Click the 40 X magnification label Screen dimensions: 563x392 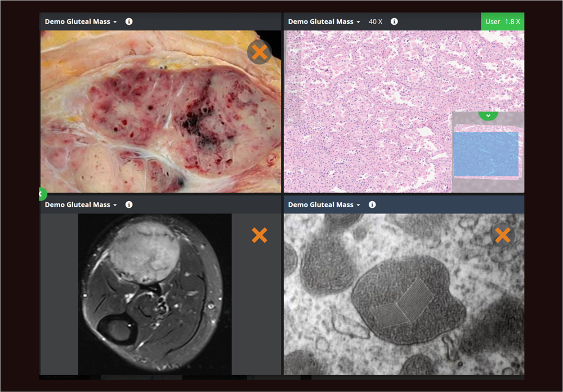(375, 21)
